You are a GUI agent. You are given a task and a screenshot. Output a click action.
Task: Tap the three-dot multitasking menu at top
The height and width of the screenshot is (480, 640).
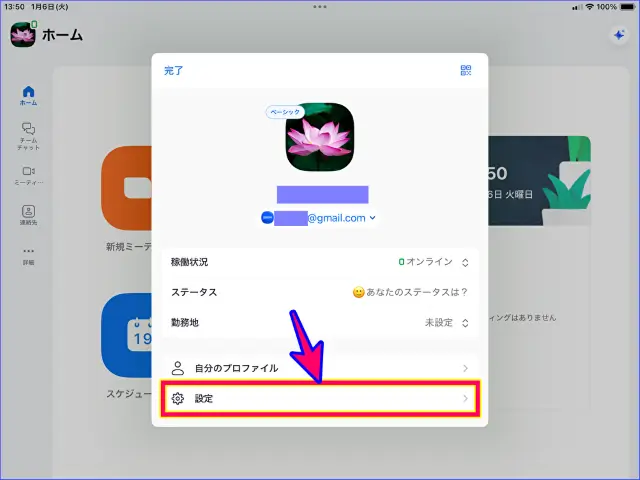(320, 7)
